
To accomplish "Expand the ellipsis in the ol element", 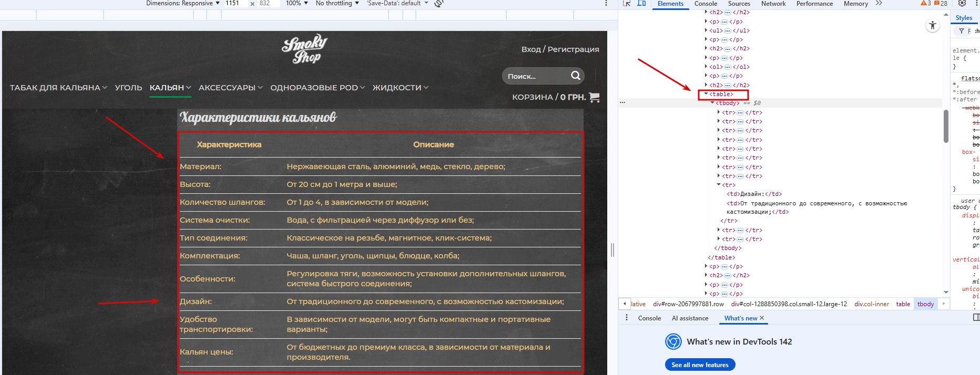I will 728,67.
